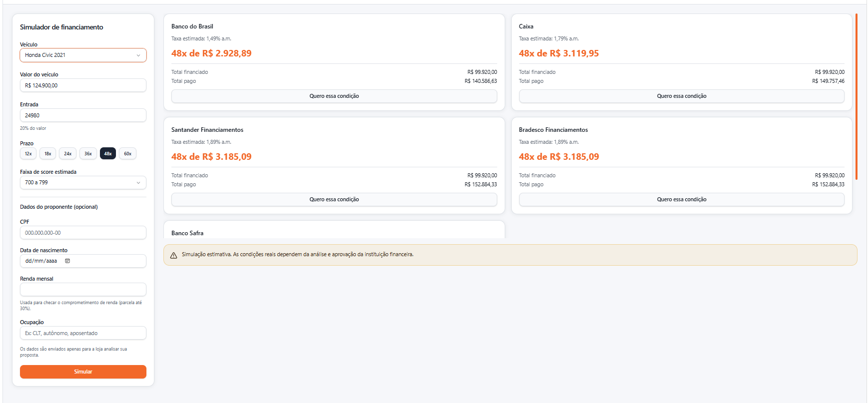The height and width of the screenshot is (403, 868).
Task: Click the Caixa 48x de R$ 3.119,95 installment
Action: tap(559, 53)
